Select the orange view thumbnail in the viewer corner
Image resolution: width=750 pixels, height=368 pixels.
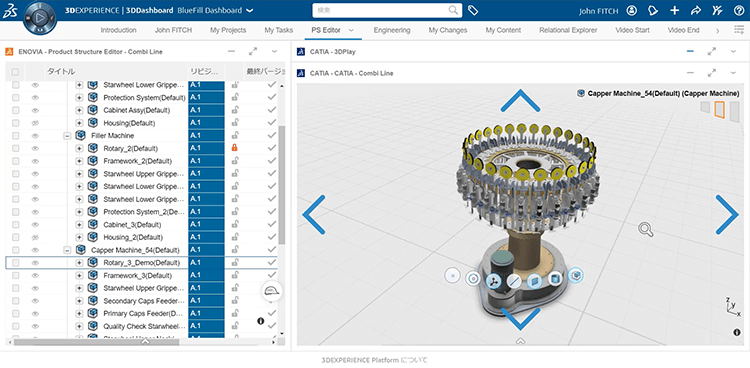coord(719,109)
